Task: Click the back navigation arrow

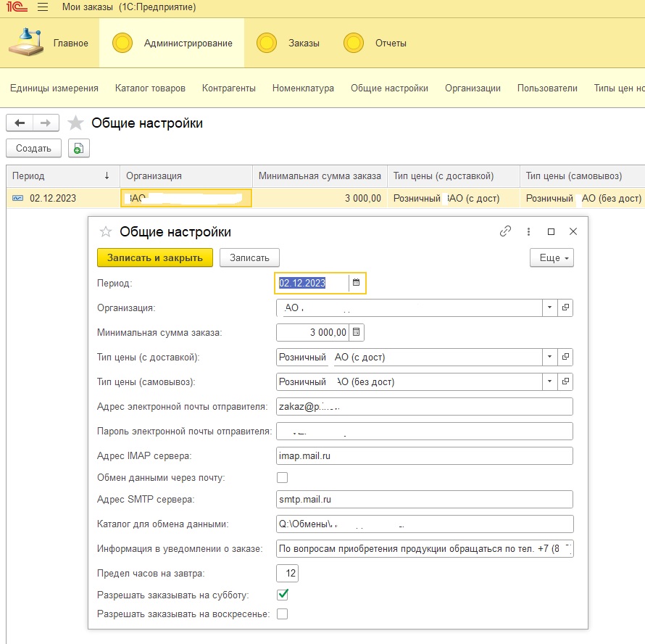Action: click(x=20, y=123)
